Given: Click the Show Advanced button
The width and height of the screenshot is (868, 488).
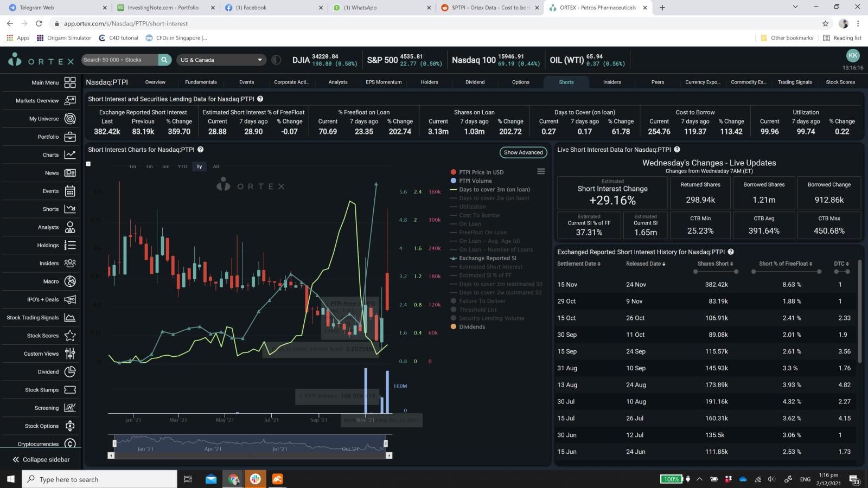Looking at the screenshot, I should (523, 152).
